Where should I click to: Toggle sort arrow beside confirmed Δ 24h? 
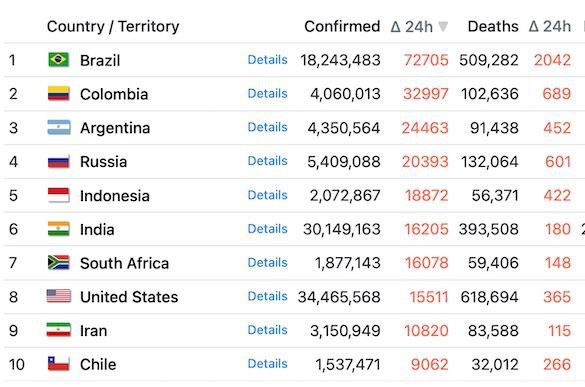(x=443, y=27)
